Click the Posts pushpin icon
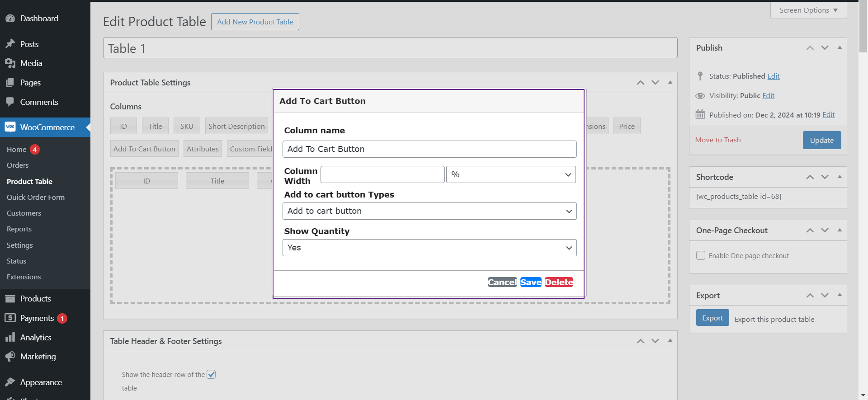This screenshot has height=400, width=868. pos(10,44)
